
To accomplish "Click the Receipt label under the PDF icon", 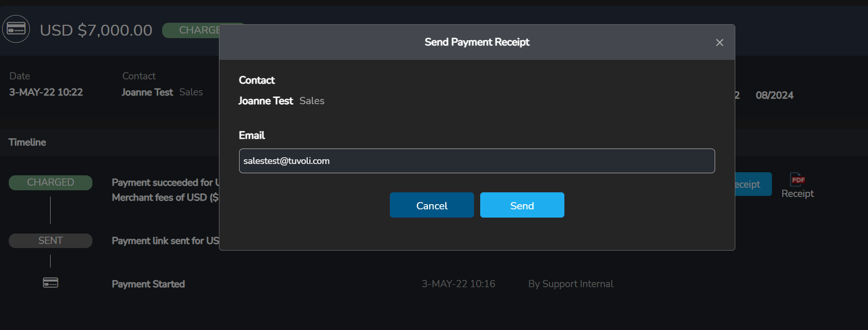I will click(x=797, y=194).
